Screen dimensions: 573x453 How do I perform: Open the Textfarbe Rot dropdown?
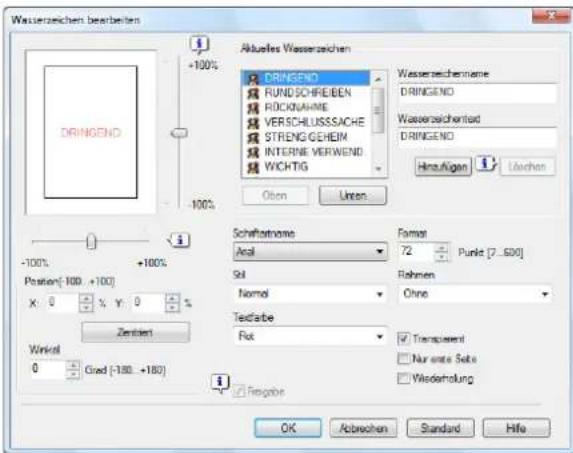click(310, 336)
